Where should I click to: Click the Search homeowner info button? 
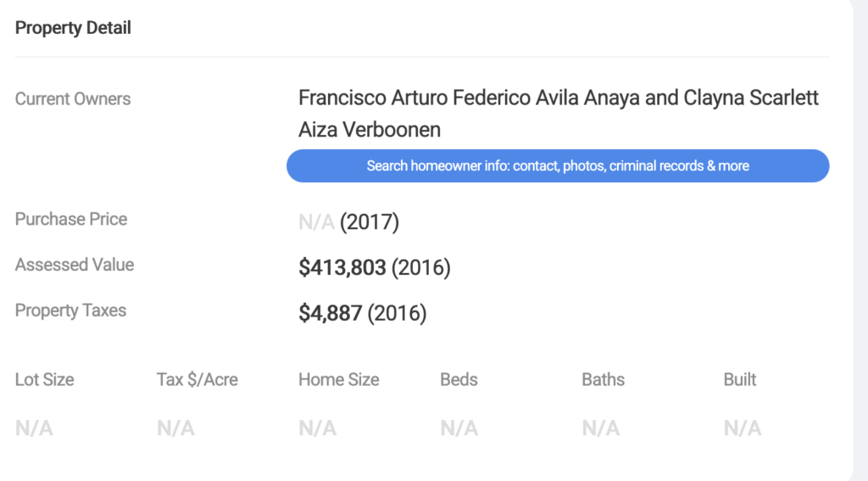(558, 165)
